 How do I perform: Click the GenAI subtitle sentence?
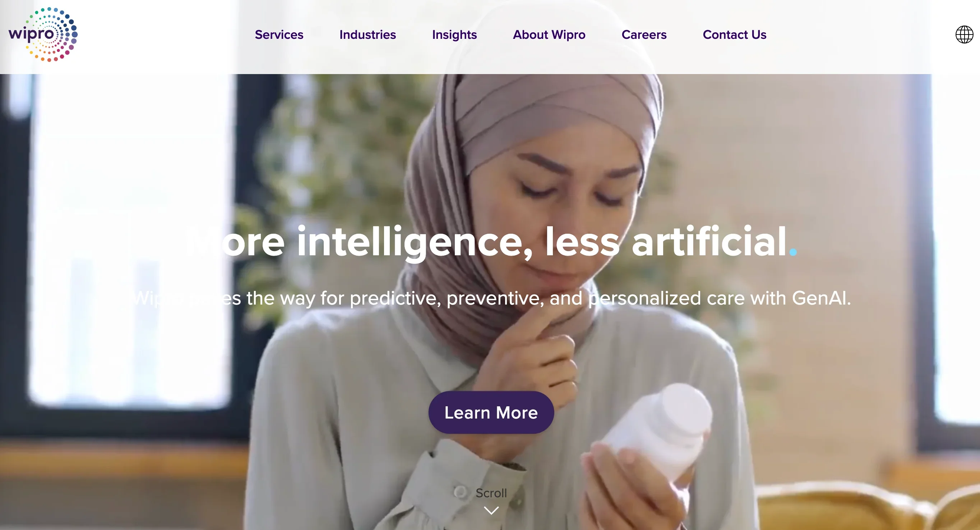[x=491, y=298]
